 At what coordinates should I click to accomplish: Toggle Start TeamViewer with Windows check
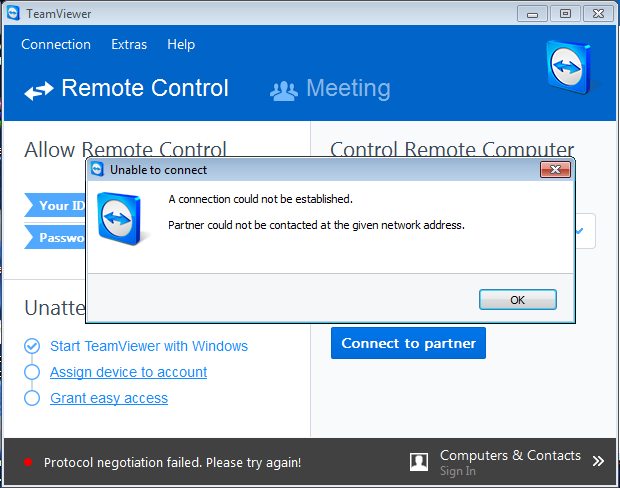coord(32,346)
